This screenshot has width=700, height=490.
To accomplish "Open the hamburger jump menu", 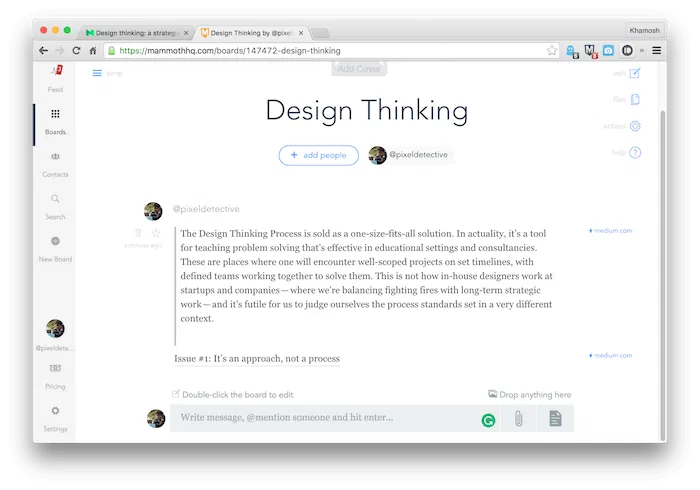I will pyautogui.click(x=97, y=73).
